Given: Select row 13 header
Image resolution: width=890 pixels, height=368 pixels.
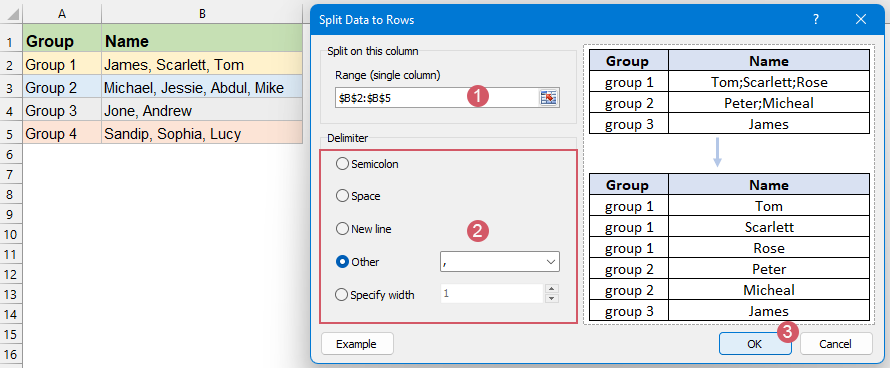Looking at the screenshot, I should tap(11, 294).
